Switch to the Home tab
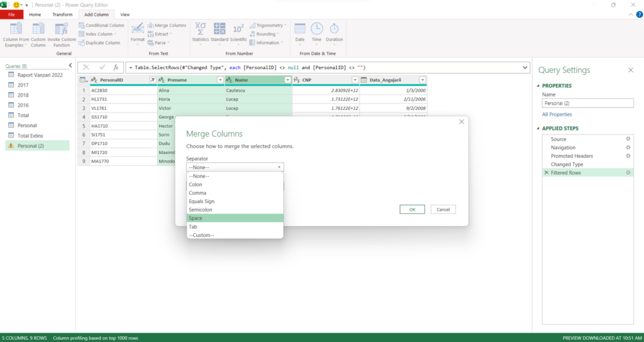Screen dimensions: 644x342 [x=35, y=14]
